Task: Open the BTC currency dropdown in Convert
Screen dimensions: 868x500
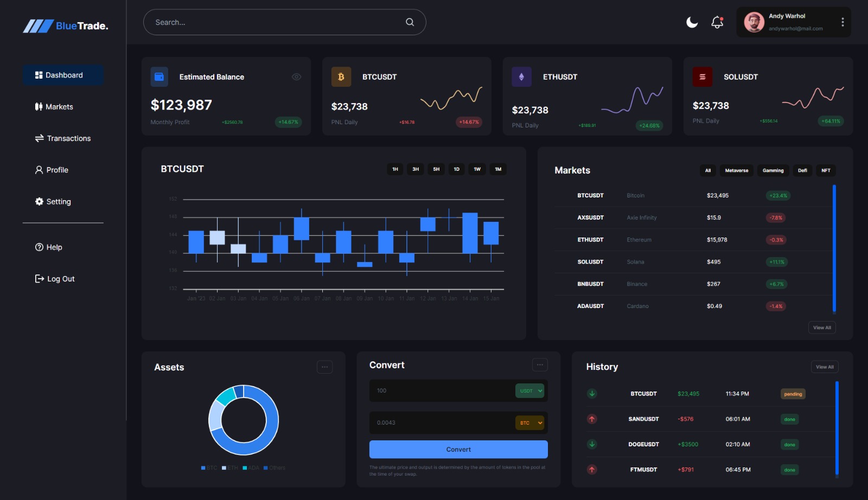Action: click(x=529, y=422)
